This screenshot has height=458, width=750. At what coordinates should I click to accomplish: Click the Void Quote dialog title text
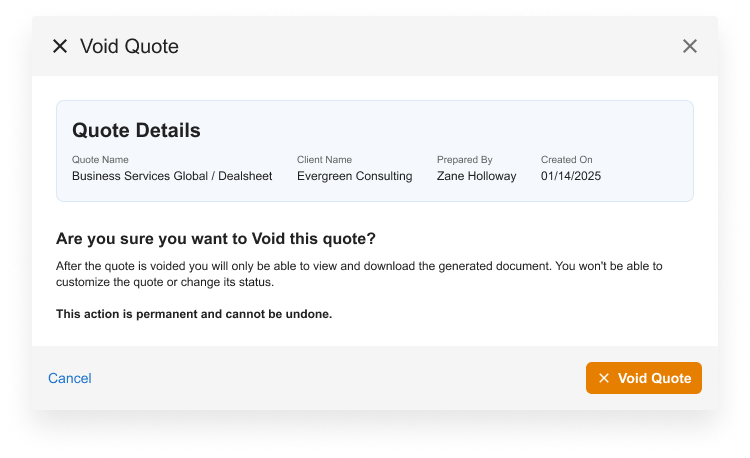pos(129,46)
